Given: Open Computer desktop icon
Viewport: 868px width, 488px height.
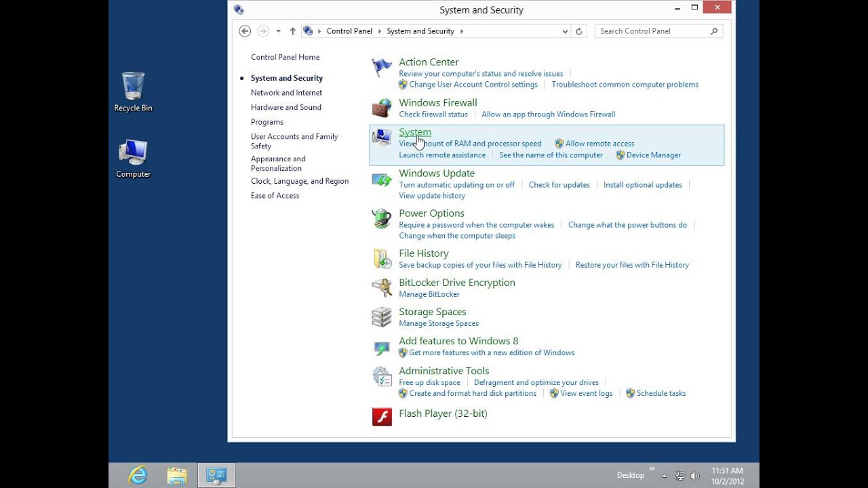Looking at the screenshot, I should pyautogui.click(x=133, y=159).
